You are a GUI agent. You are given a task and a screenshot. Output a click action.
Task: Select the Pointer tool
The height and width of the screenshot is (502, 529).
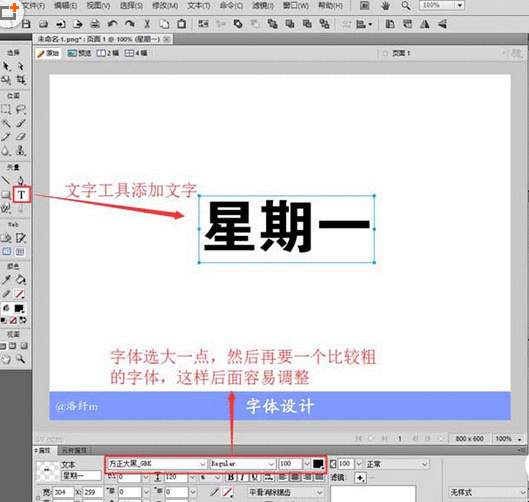6,66
